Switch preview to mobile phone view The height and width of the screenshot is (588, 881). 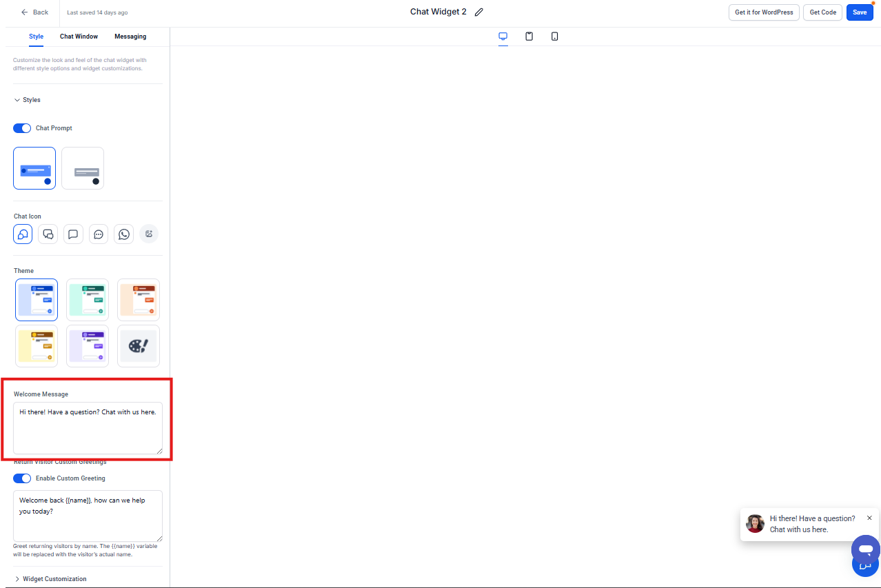(x=554, y=37)
